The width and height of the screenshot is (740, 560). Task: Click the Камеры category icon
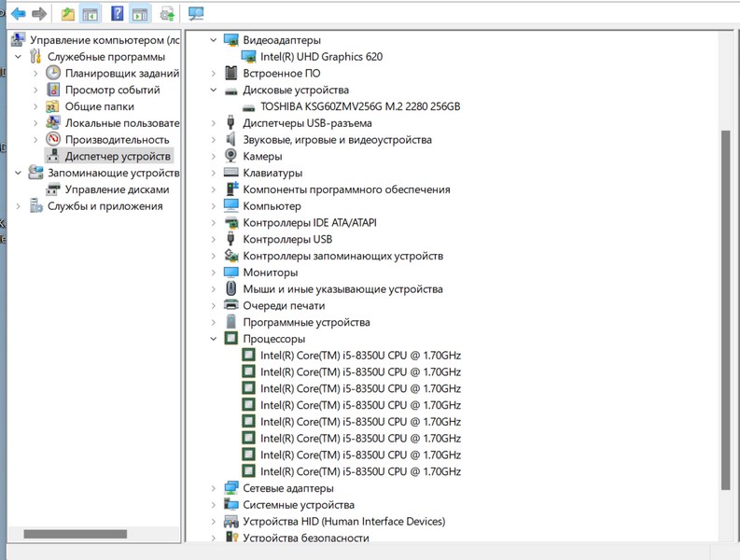coord(231,156)
